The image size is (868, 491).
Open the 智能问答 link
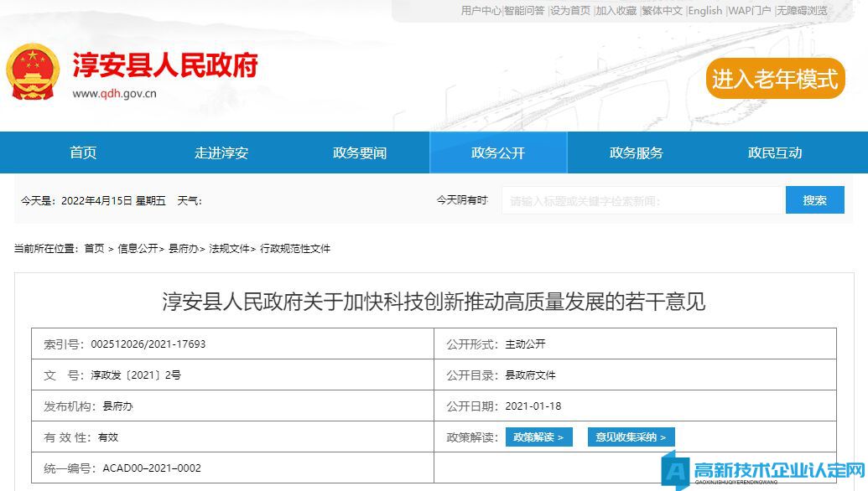click(524, 11)
